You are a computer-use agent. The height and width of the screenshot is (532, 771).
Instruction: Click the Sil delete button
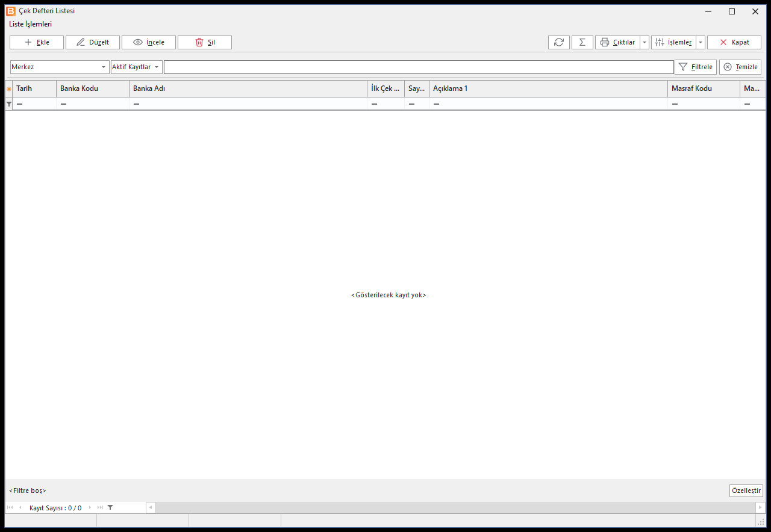[x=205, y=42]
